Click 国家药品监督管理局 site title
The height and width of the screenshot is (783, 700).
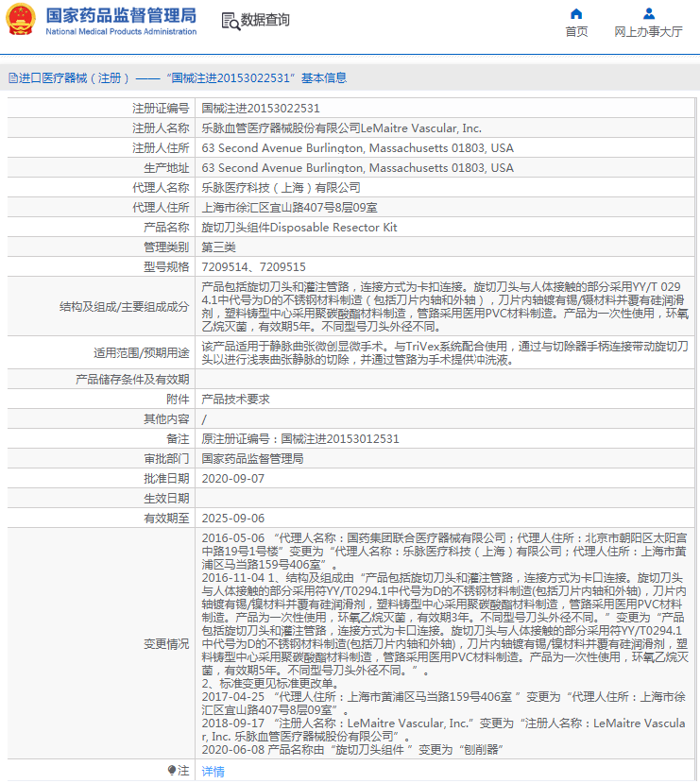121,15
